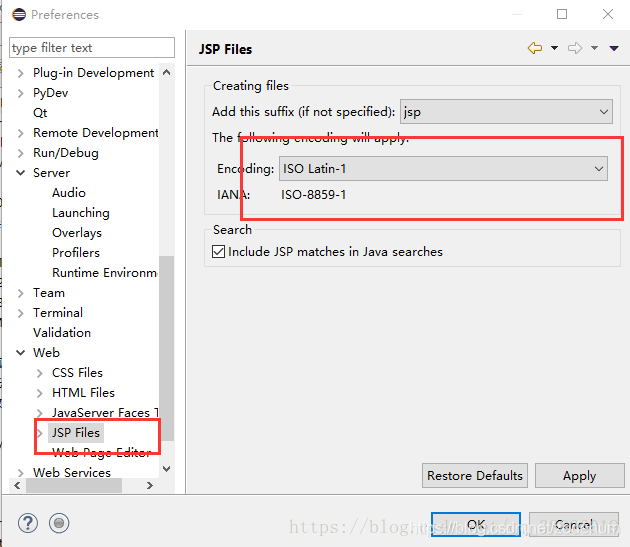Viewport: 630px width, 547px height.
Task: Expand the Web Services node
Action: (21, 473)
